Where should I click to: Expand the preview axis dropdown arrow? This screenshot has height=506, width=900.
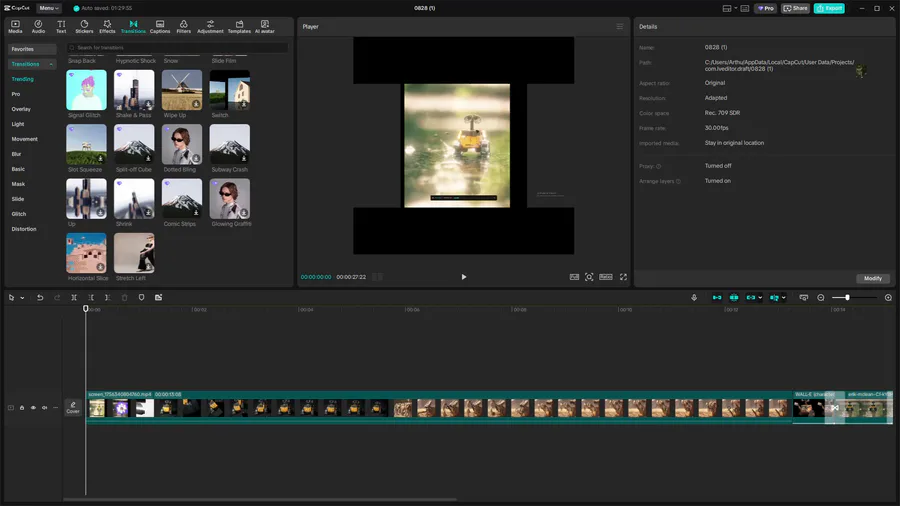(783, 298)
